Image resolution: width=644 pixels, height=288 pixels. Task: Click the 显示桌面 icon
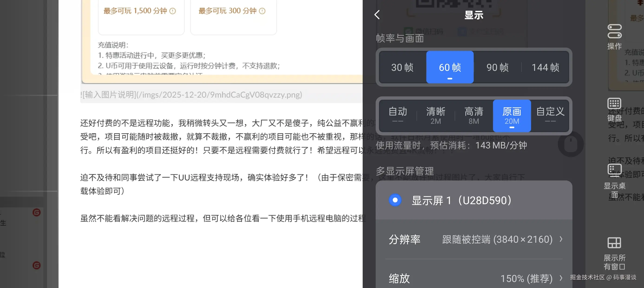click(614, 170)
